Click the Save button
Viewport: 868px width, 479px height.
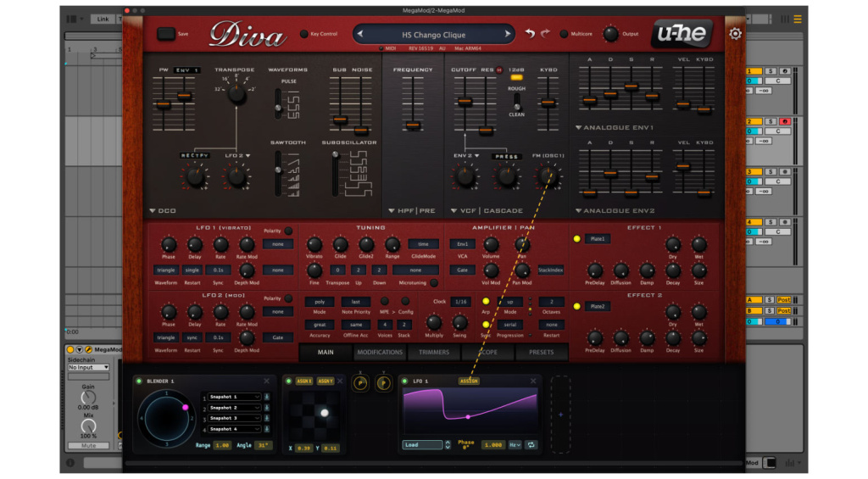tap(165, 34)
